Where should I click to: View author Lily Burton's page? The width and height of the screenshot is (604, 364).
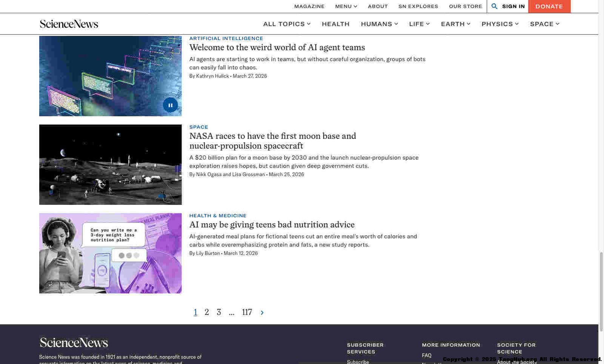pos(208,253)
